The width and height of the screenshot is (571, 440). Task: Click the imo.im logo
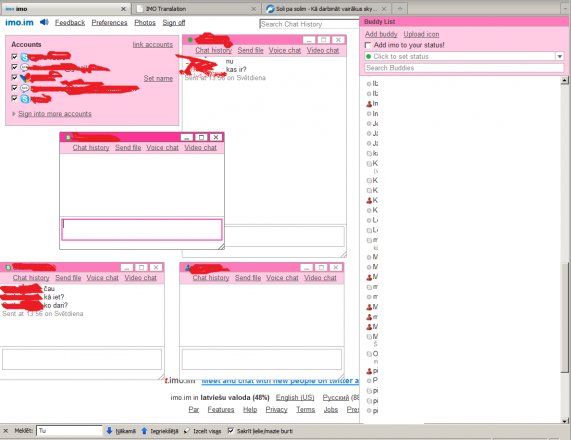tap(19, 23)
